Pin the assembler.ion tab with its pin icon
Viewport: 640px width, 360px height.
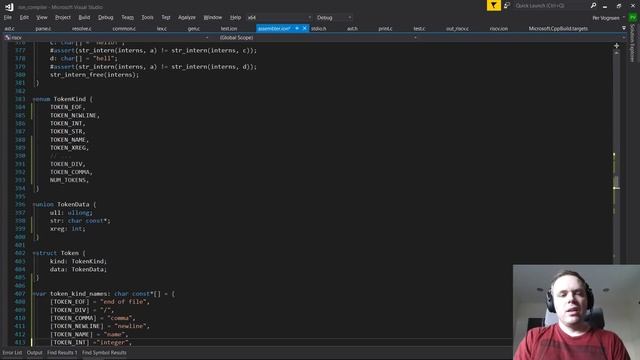pos(297,29)
